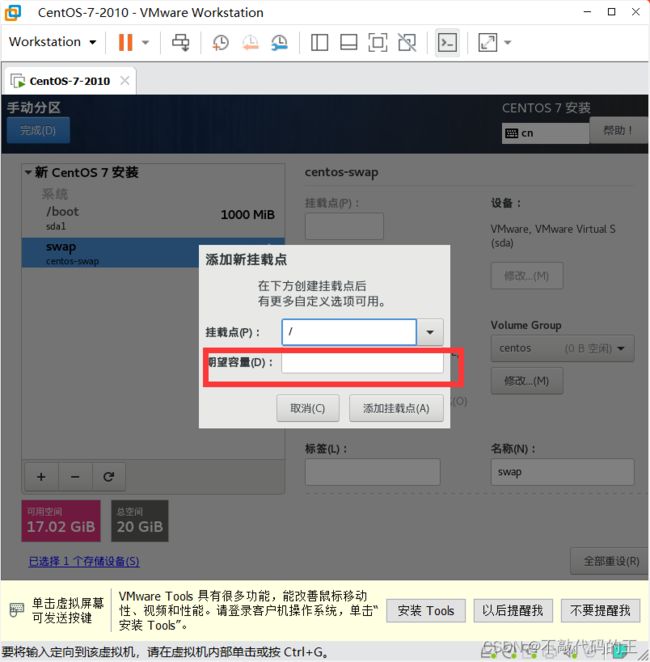
Task: Focus the 挂载点(P) field in the dialog
Action: [x=349, y=332]
